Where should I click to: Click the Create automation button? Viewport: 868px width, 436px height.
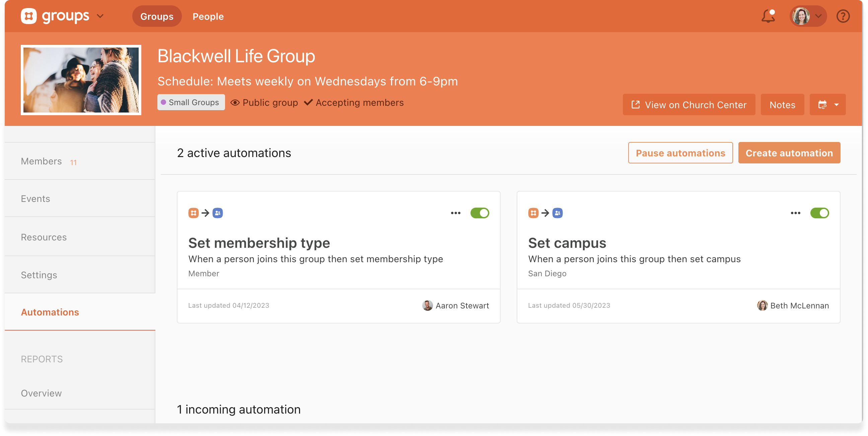[x=789, y=153]
